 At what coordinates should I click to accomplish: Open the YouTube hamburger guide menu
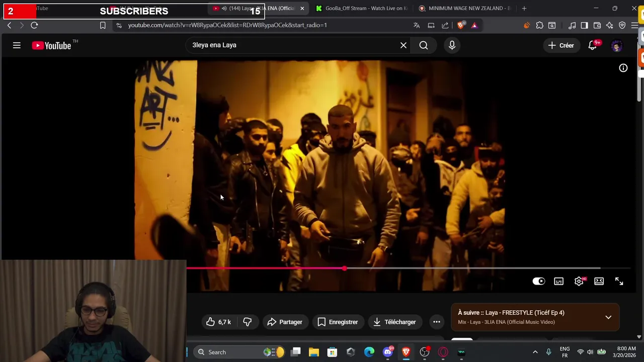coord(17,45)
